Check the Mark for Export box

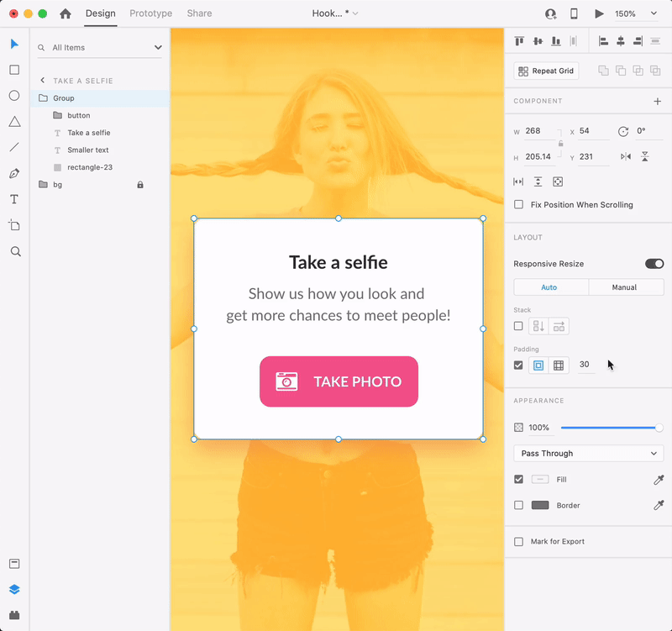pyautogui.click(x=518, y=542)
